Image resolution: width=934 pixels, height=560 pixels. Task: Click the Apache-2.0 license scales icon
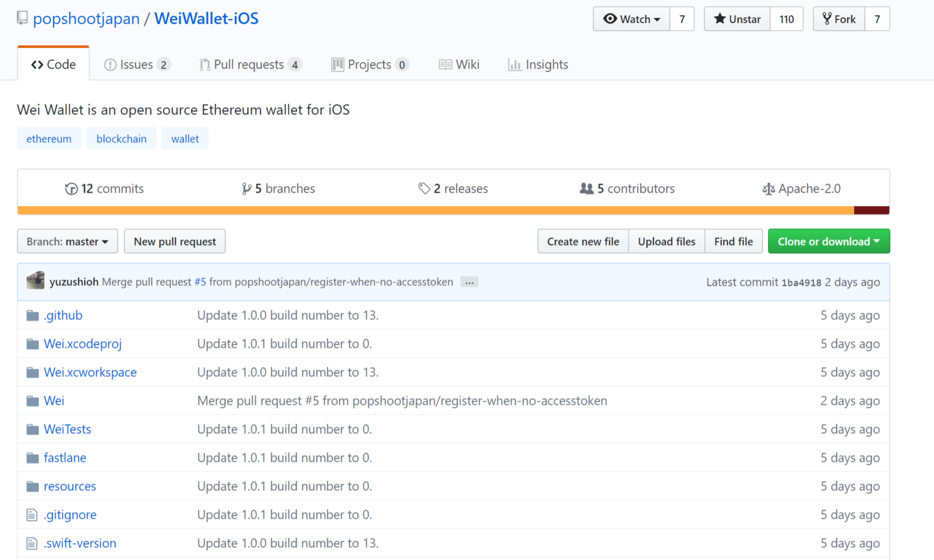pos(768,188)
